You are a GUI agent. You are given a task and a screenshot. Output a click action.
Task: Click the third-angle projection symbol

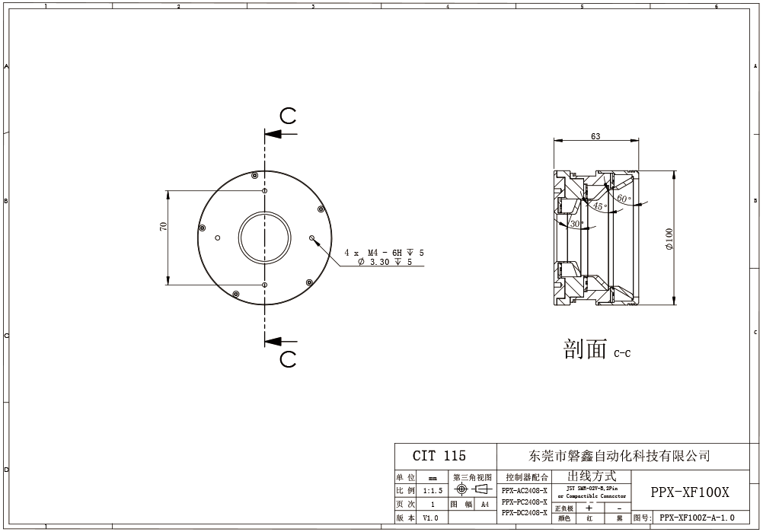472,490
